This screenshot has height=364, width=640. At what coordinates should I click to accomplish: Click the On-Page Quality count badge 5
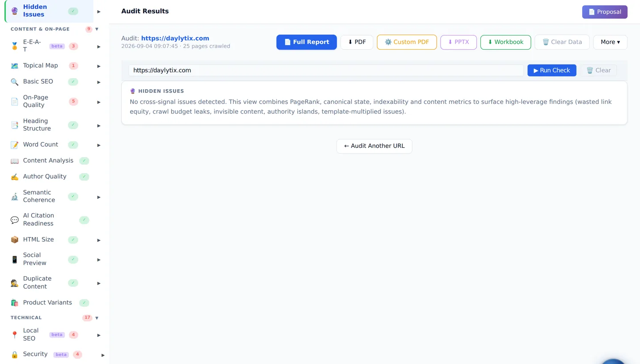pos(73,102)
